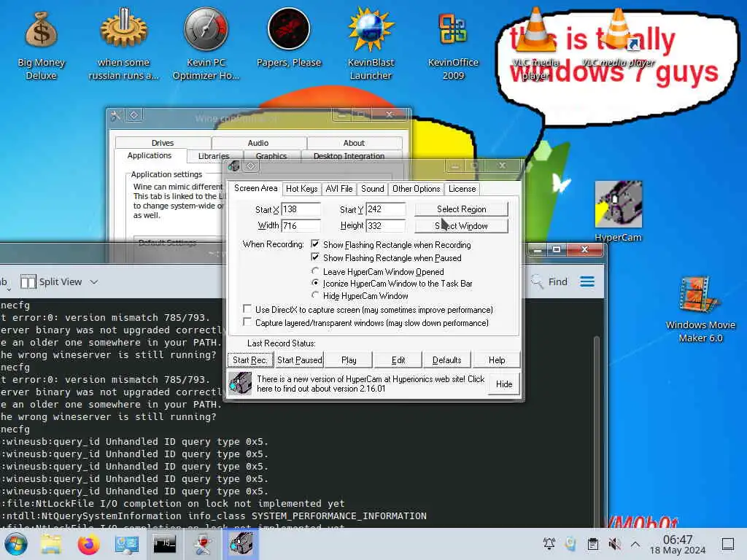747x560 pixels.
Task: Open the License tab
Action: click(462, 189)
